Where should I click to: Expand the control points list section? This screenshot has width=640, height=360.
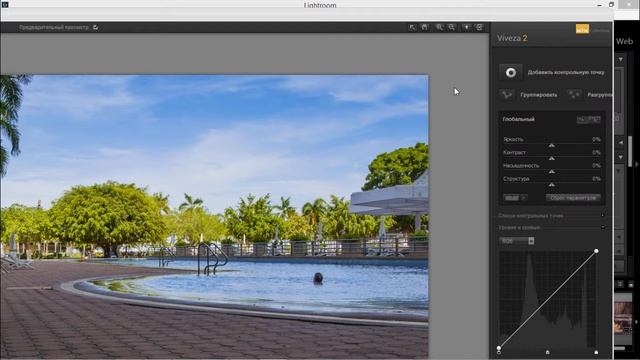coord(603,215)
